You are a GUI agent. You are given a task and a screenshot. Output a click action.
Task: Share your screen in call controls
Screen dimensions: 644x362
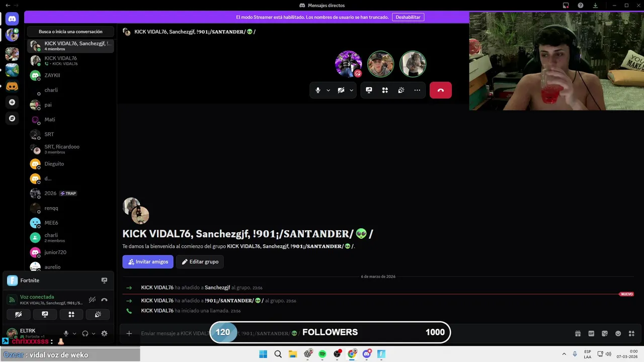[x=369, y=90]
